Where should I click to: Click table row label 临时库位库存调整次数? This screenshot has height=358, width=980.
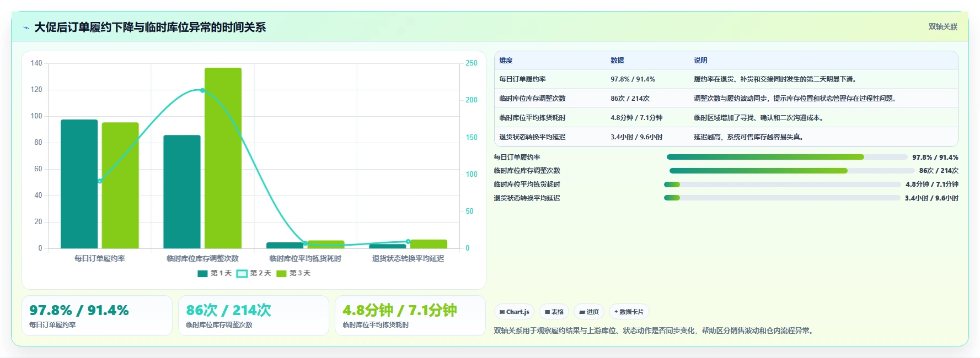[x=532, y=99]
